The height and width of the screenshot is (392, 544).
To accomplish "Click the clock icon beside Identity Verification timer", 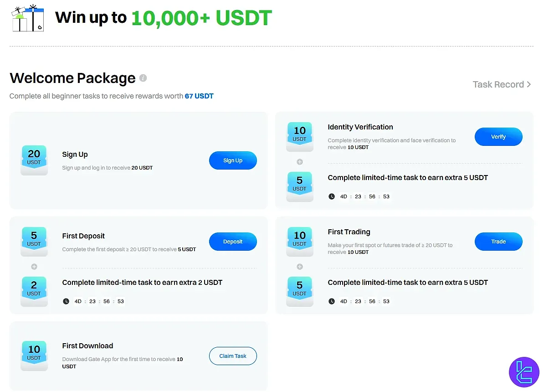I will 332,196.
